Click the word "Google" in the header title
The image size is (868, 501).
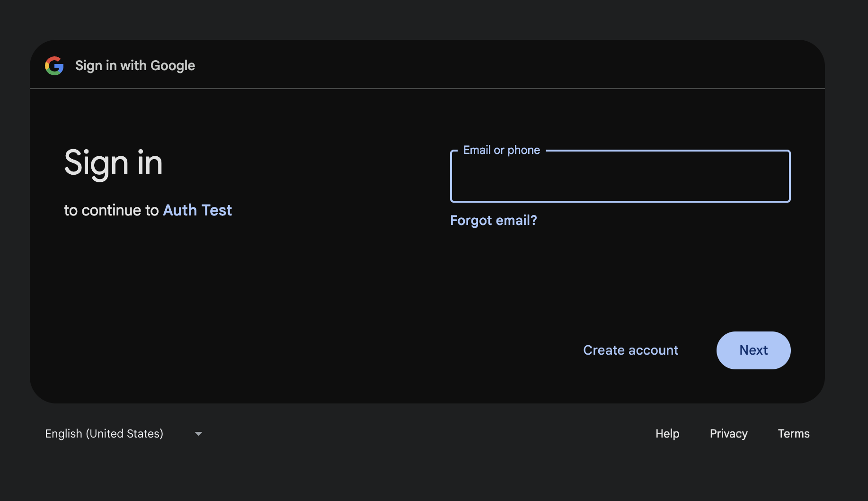(x=172, y=66)
